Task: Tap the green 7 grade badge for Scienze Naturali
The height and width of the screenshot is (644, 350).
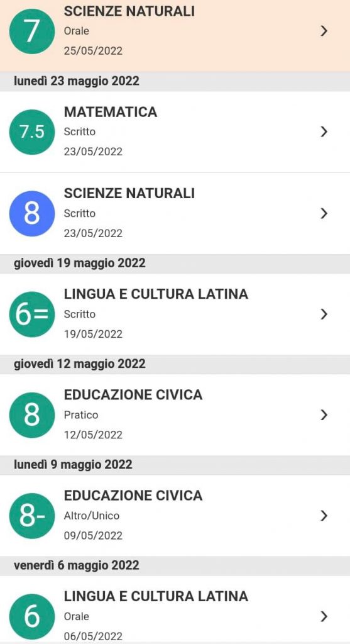Action: (x=32, y=31)
